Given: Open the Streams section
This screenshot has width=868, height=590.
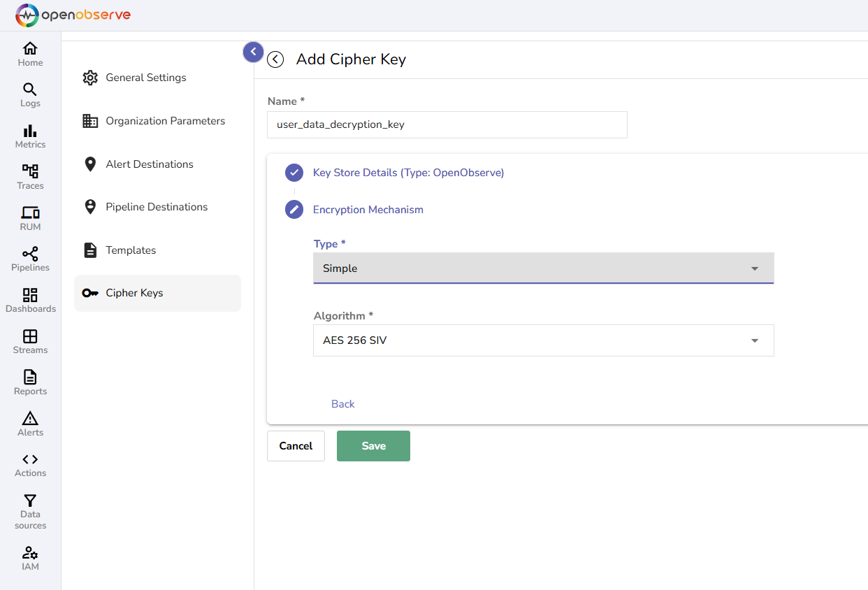Looking at the screenshot, I should click(30, 341).
